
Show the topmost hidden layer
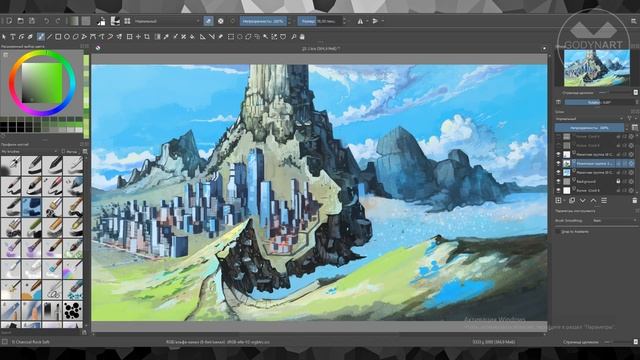click(558, 136)
